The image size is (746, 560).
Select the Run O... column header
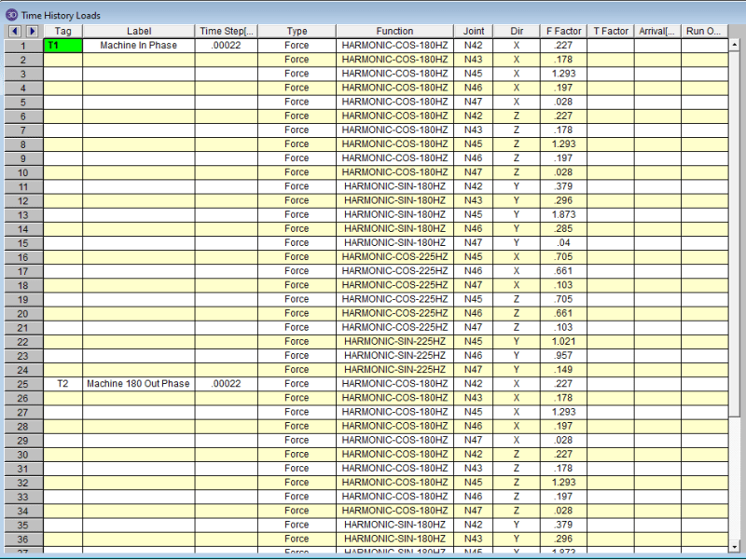[704, 32]
